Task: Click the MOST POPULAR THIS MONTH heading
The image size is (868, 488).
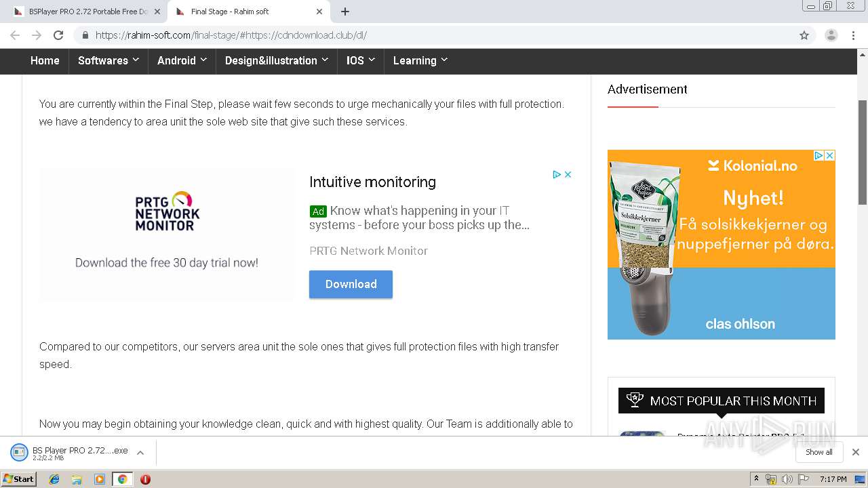Action: (x=733, y=401)
